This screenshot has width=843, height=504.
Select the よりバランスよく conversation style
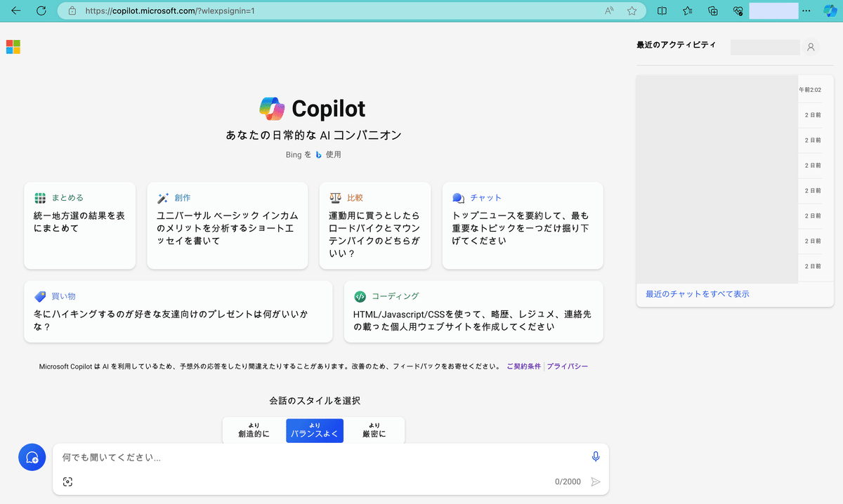(315, 430)
